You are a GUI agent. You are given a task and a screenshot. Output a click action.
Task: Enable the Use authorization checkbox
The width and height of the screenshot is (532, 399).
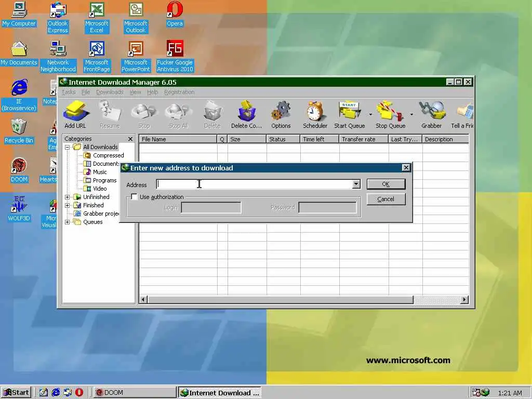coord(135,197)
